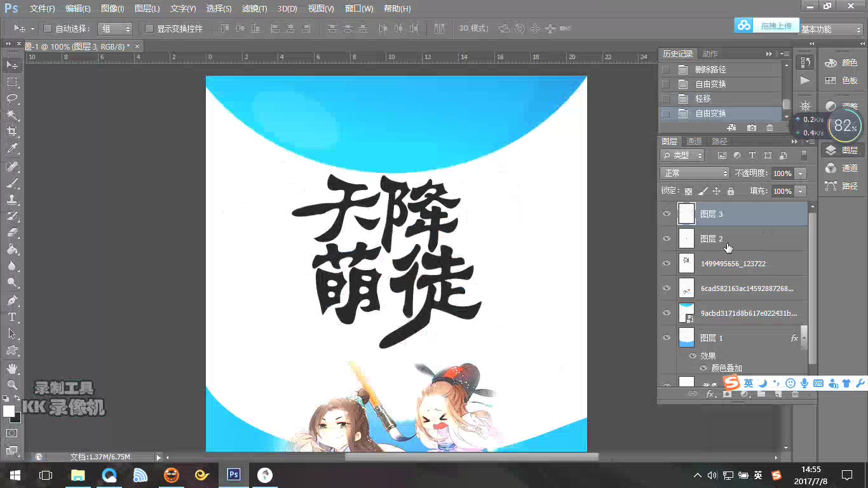
Task: Click the foreground color swatch
Action: [x=8, y=411]
